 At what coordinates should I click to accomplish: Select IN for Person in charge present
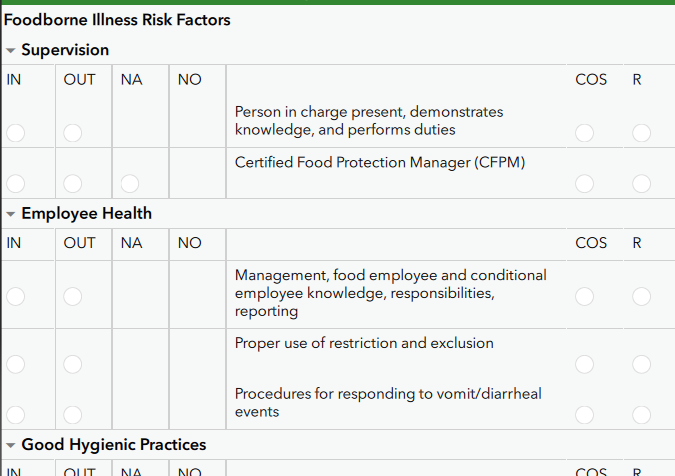(15, 133)
